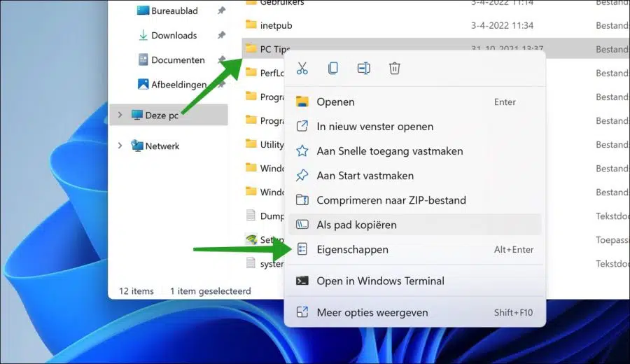Click the Rename icon in context menu
630x364 pixels.
pyautogui.click(x=363, y=69)
